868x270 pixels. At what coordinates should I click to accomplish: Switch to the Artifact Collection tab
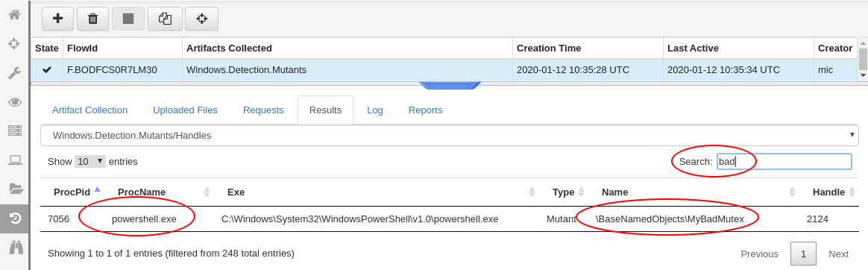tap(89, 110)
